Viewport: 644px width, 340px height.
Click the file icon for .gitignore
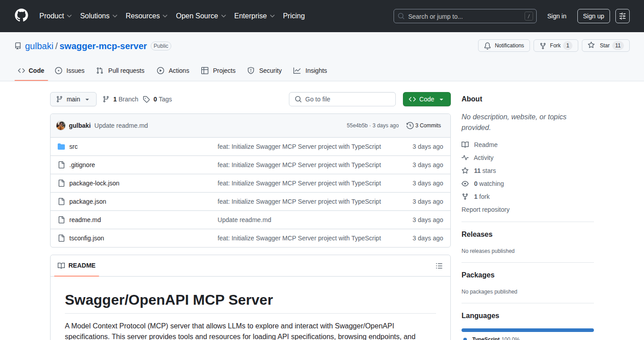(61, 165)
